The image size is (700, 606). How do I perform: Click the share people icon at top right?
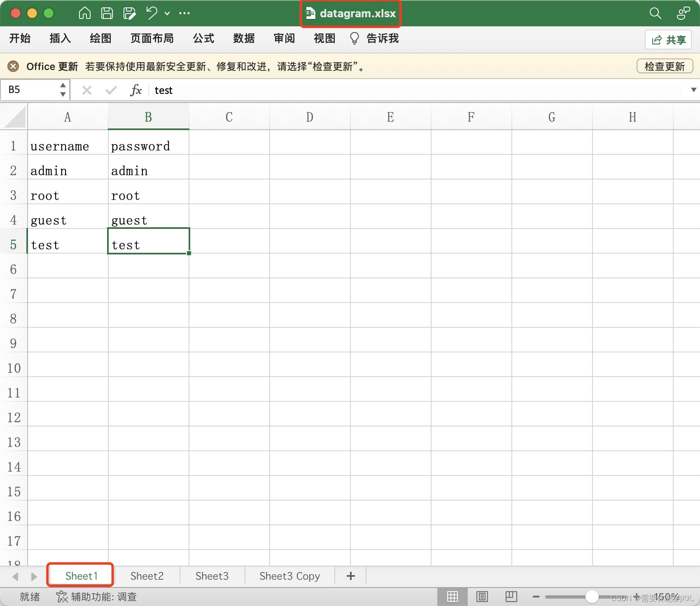(x=683, y=13)
